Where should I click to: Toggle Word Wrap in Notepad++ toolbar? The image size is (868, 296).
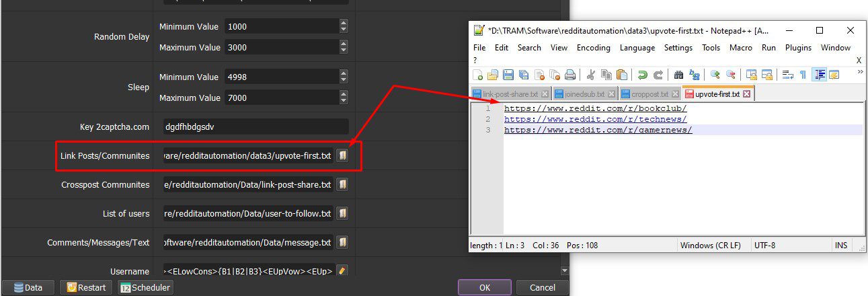pyautogui.click(x=788, y=75)
